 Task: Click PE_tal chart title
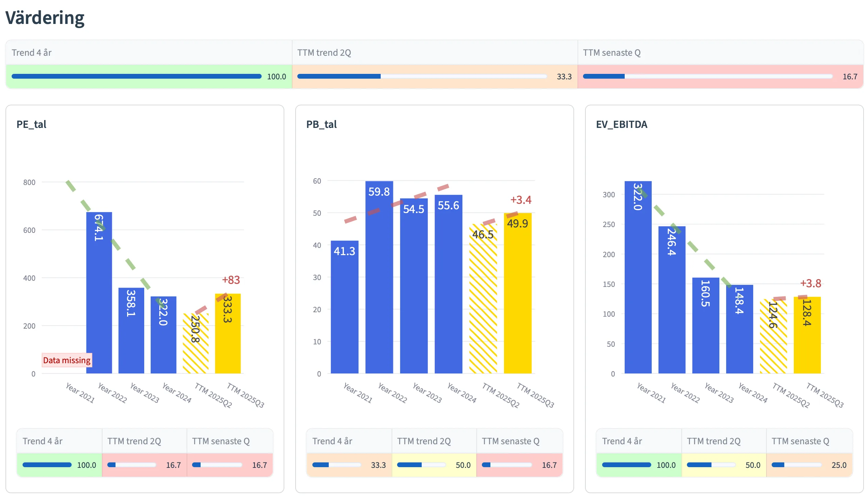point(31,124)
